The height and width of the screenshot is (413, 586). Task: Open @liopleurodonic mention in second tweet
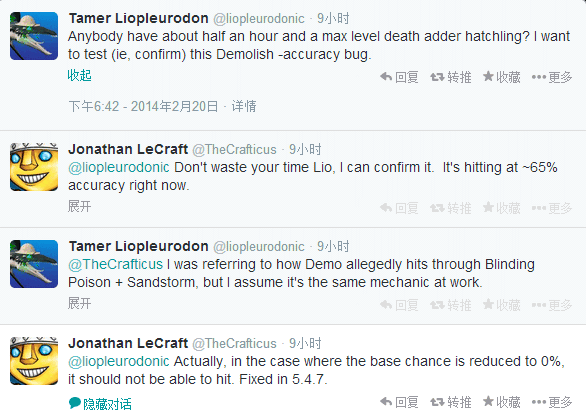[119, 167]
